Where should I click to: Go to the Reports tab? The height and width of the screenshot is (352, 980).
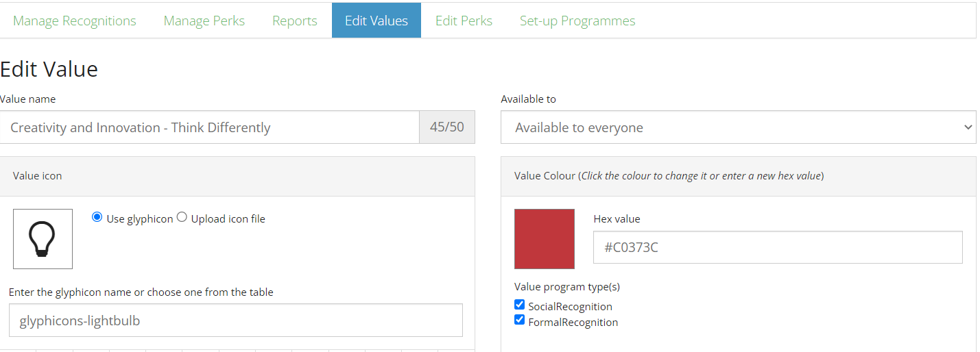point(295,21)
